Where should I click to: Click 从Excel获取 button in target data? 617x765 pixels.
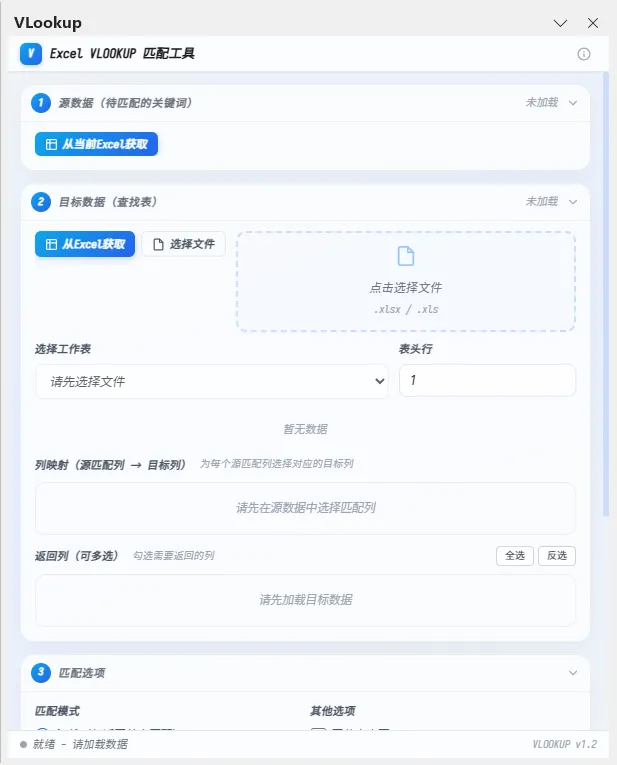click(85, 244)
